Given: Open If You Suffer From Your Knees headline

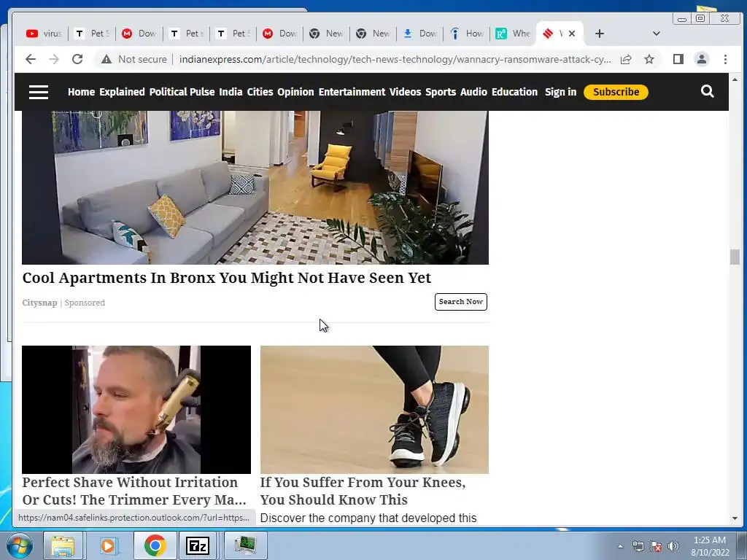Looking at the screenshot, I should coord(363,491).
